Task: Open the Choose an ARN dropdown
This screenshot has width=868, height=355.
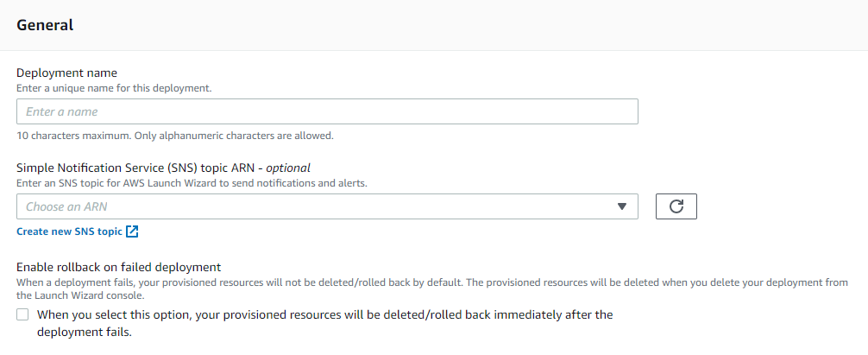Action: 327,206
